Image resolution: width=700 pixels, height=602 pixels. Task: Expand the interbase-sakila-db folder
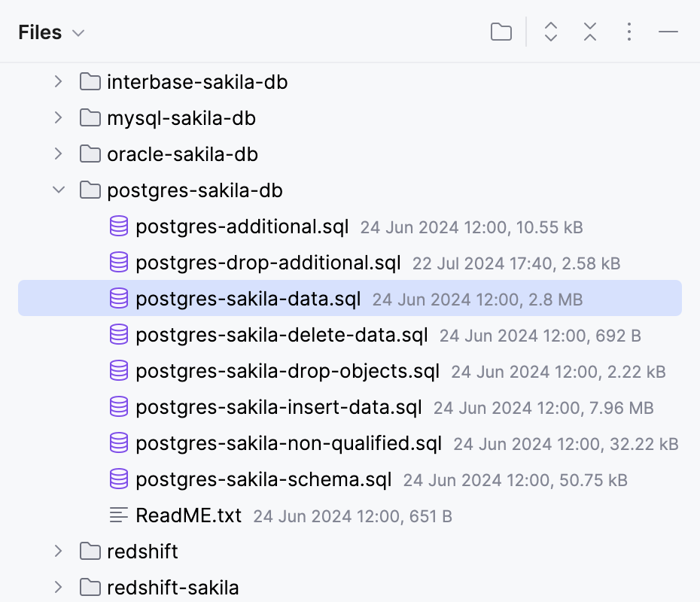[59, 81]
